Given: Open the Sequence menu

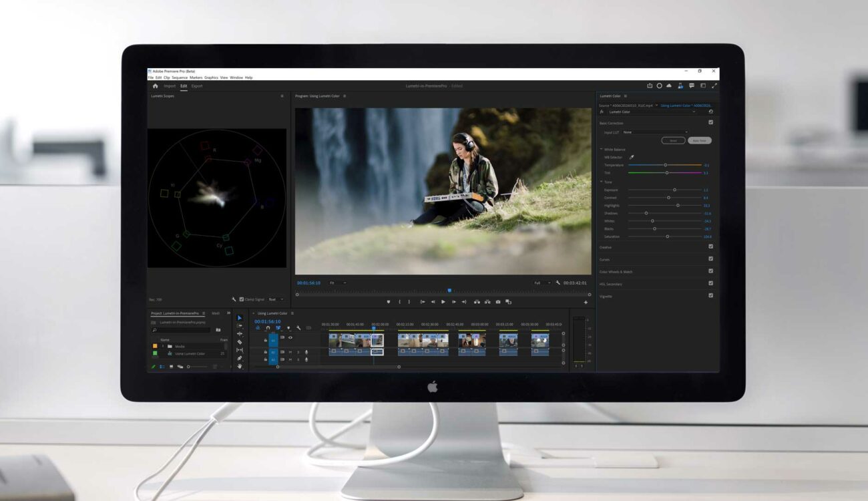Looking at the screenshot, I should [x=180, y=77].
